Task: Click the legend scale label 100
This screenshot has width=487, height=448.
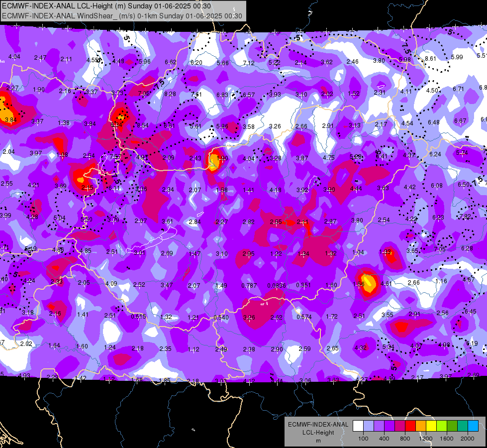Action: pos(363,439)
